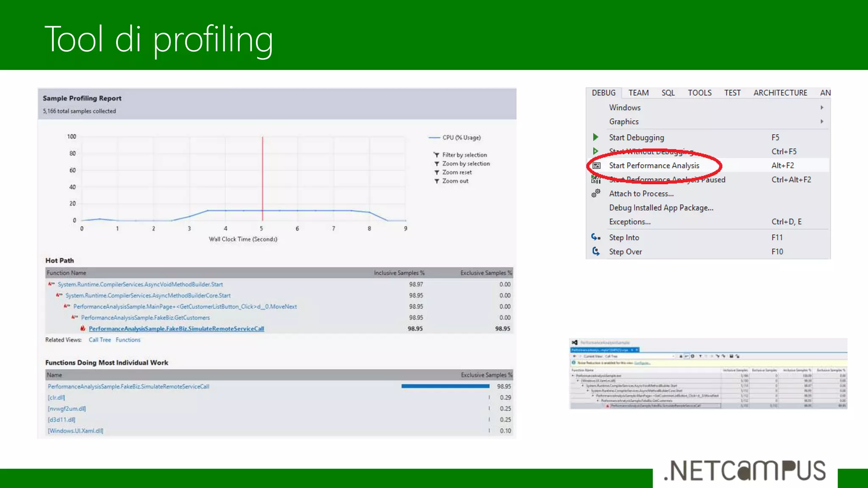
Task: Click the Zoom out funnel icon
Action: pos(437,181)
